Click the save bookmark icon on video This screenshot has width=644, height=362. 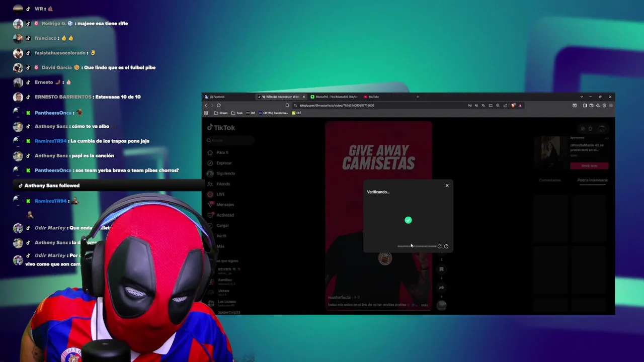pos(441,269)
